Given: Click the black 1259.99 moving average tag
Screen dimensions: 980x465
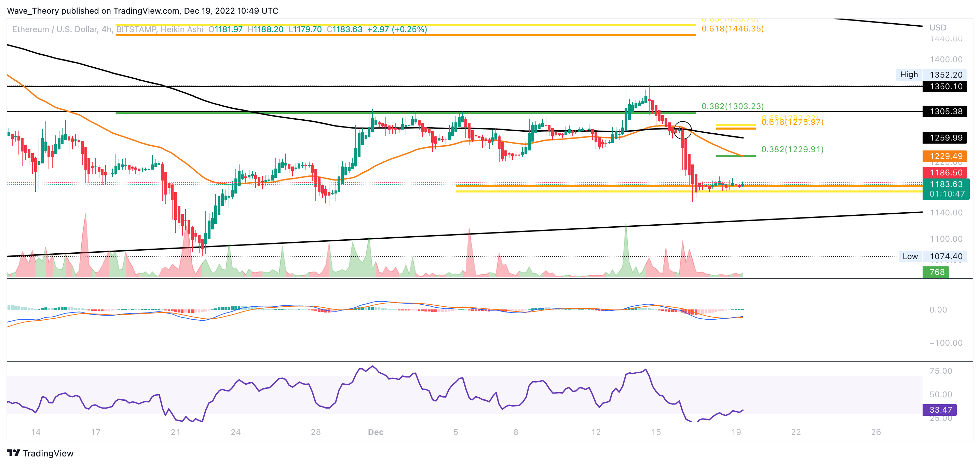Looking at the screenshot, I should click(x=944, y=138).
